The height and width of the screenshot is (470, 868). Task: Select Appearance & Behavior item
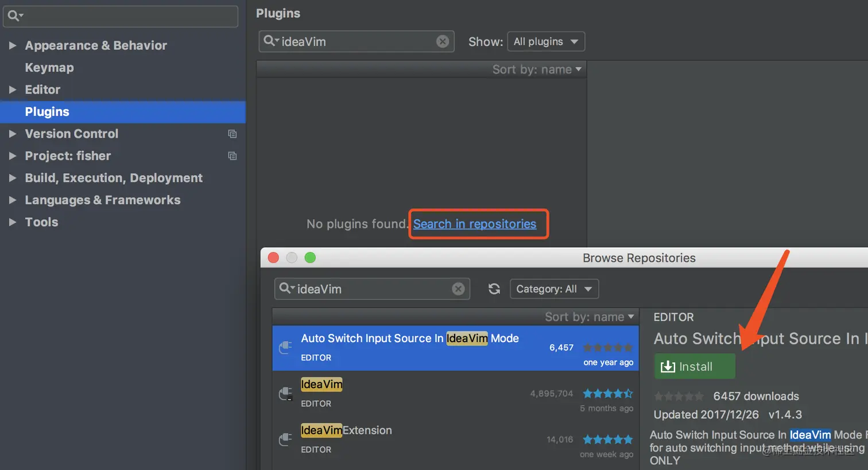pyautogui.click(x=96, y=45)
